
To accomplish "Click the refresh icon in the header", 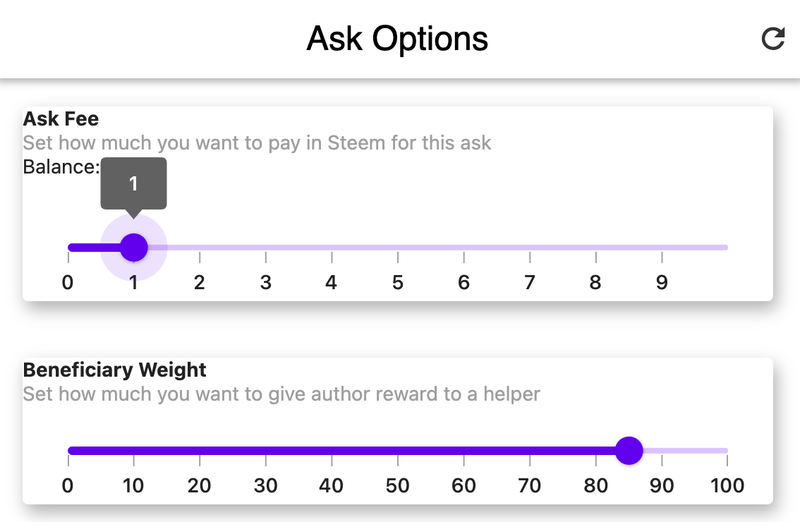I will coord(772,39).
